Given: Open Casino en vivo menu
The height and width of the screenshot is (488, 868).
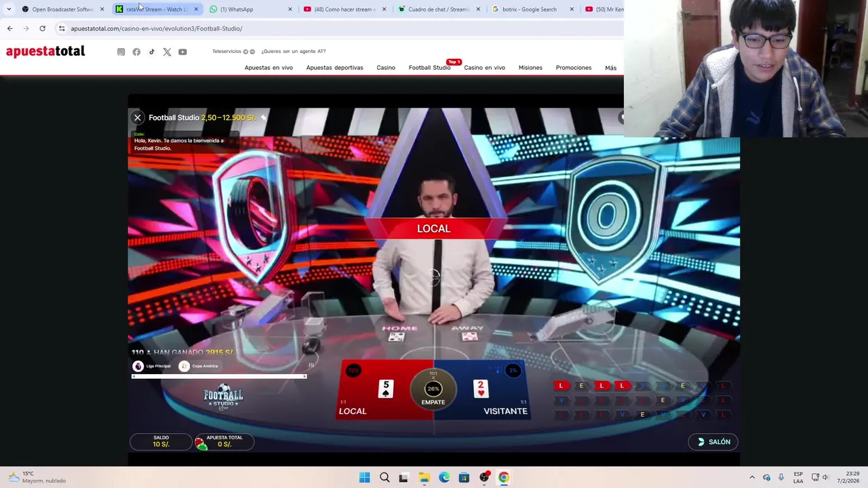Looking at the screenshot, I should (484, 68).
